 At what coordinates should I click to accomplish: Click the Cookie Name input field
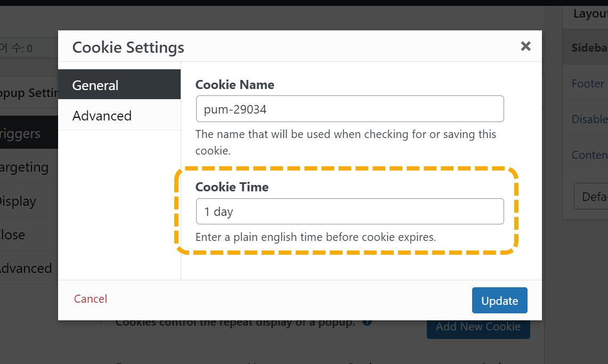(x=350, y=109)
